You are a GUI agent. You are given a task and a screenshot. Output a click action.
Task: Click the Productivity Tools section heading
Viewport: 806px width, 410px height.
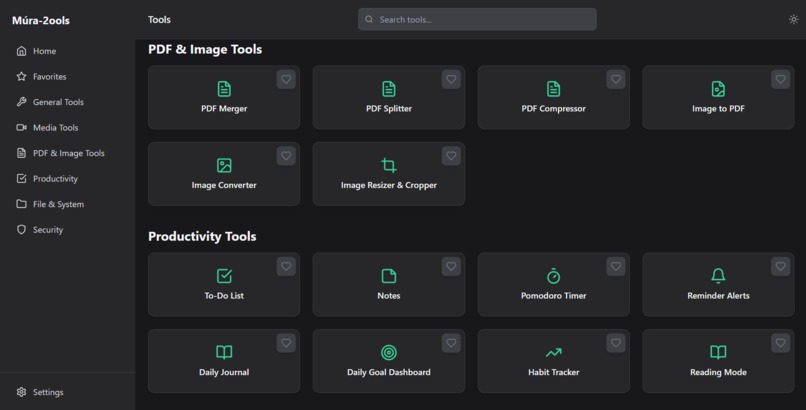pos(202,236)
